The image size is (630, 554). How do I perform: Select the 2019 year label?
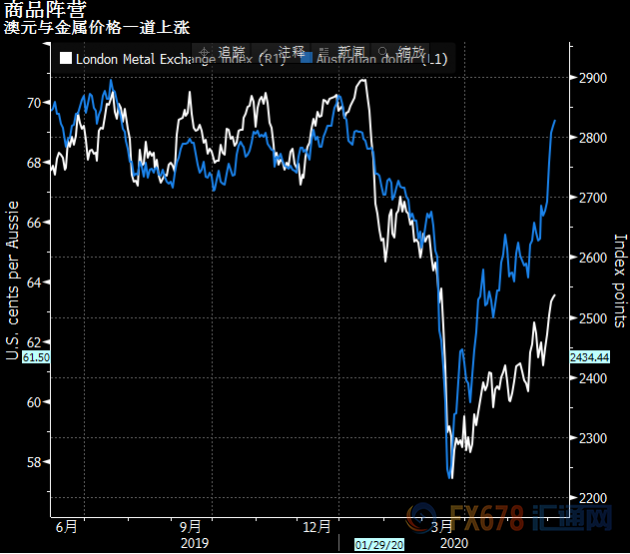pos(193,541)
